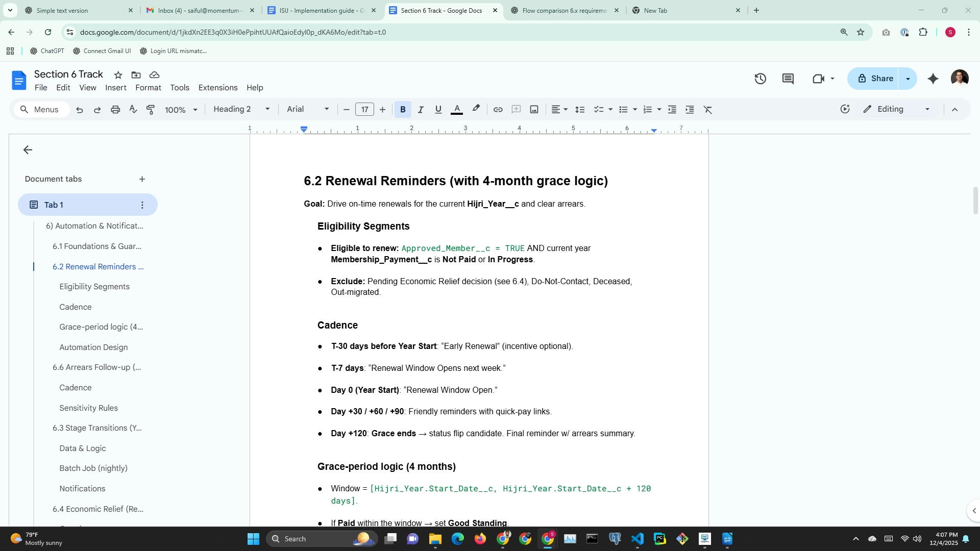The height and width of the screenshot is (551, 980).
Task: Click the version history clock icon
Action: click(x=760, y=79)
